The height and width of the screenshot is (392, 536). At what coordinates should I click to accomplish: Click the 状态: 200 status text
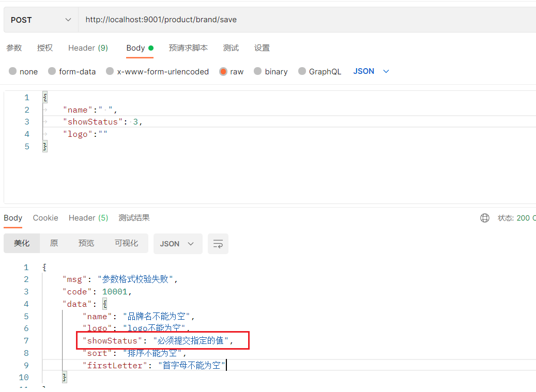click(516, 218)
